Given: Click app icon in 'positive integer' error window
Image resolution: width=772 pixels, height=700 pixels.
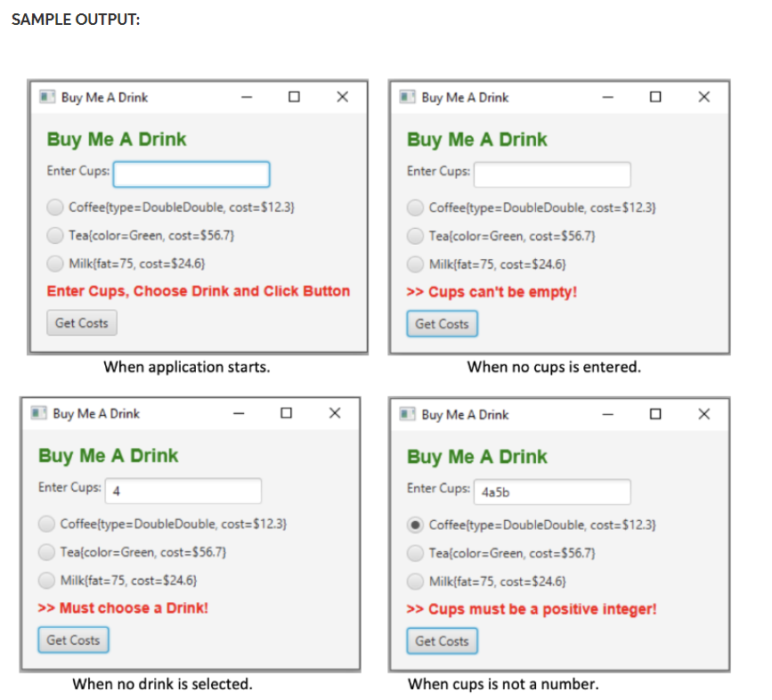Looking at the screenshot, I should click(407, 414).
